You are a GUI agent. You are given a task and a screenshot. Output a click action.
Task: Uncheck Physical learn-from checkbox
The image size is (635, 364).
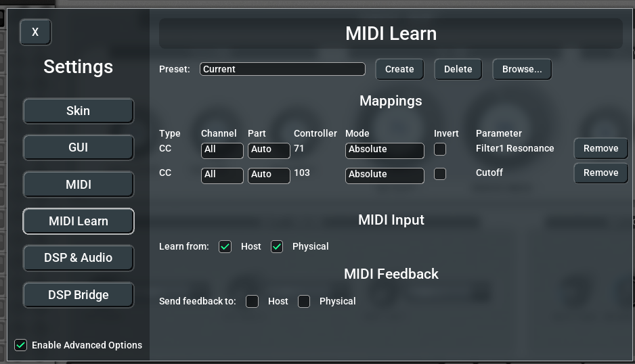pyautogui.click(x=277, y=246)
